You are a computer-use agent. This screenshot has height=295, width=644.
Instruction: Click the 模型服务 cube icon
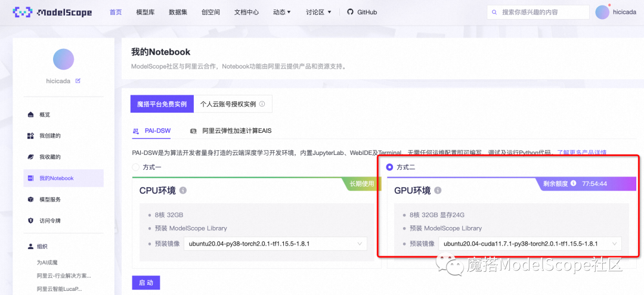pyautogui.click(x=30, y=200)
